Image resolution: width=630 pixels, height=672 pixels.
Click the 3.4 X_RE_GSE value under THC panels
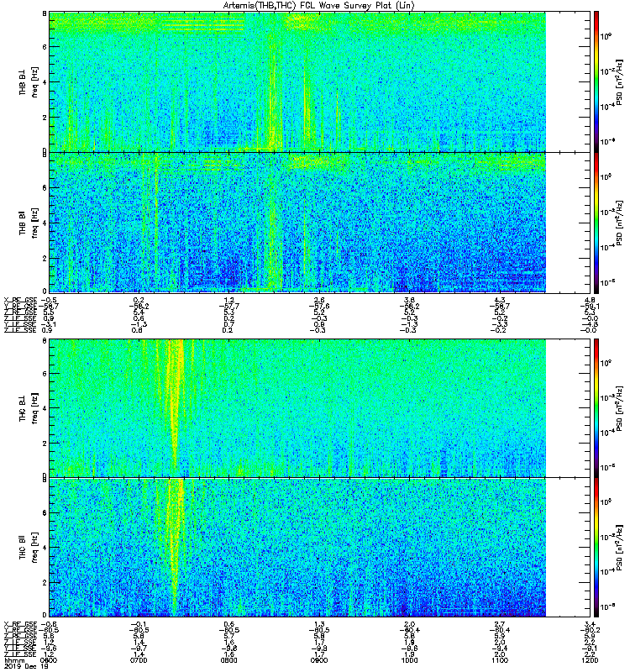[x=590, y=624]
